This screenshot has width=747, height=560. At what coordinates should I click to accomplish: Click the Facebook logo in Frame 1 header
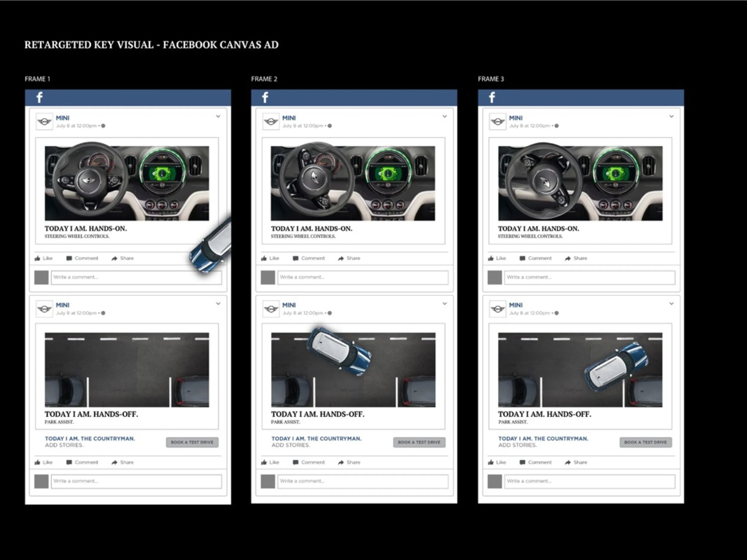click(39, 98)
